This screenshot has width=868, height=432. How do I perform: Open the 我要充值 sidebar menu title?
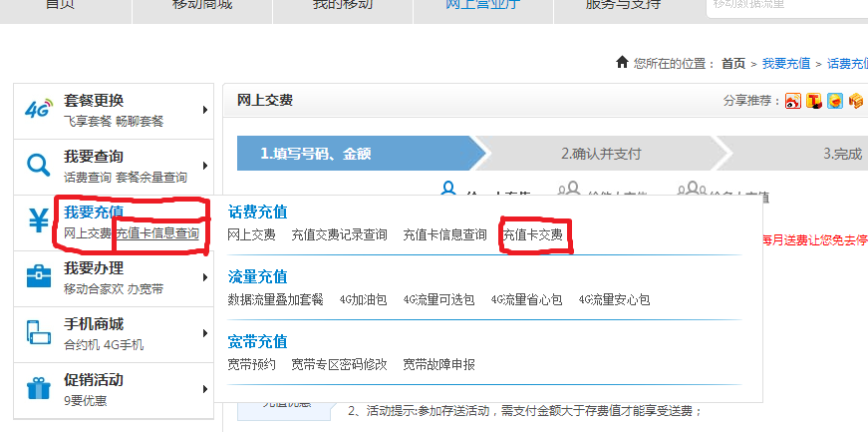(94, 213)
